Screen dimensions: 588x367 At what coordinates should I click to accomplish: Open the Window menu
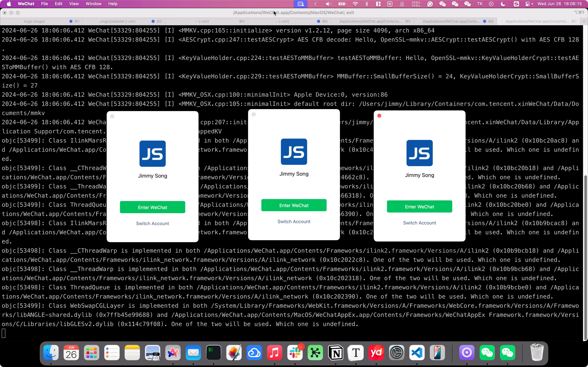[93, 4]
